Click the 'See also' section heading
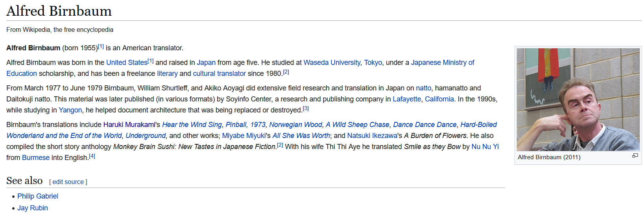Image resolution: width=644 pixels, height=219 pixels. (24, 180)
